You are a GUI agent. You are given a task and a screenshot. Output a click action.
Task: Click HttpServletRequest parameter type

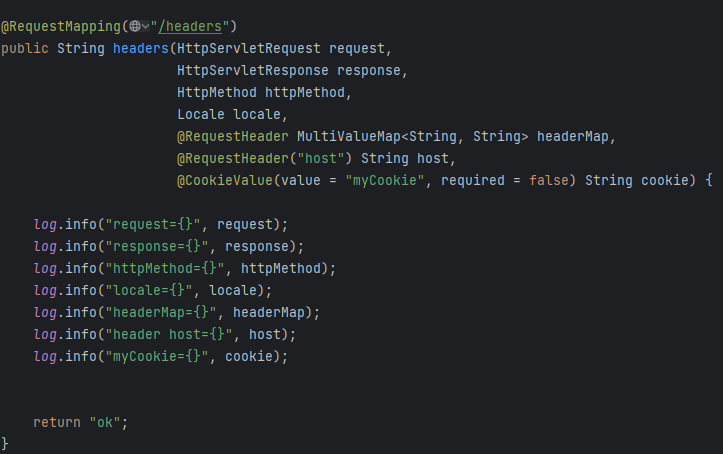click(x=249, y=48)
